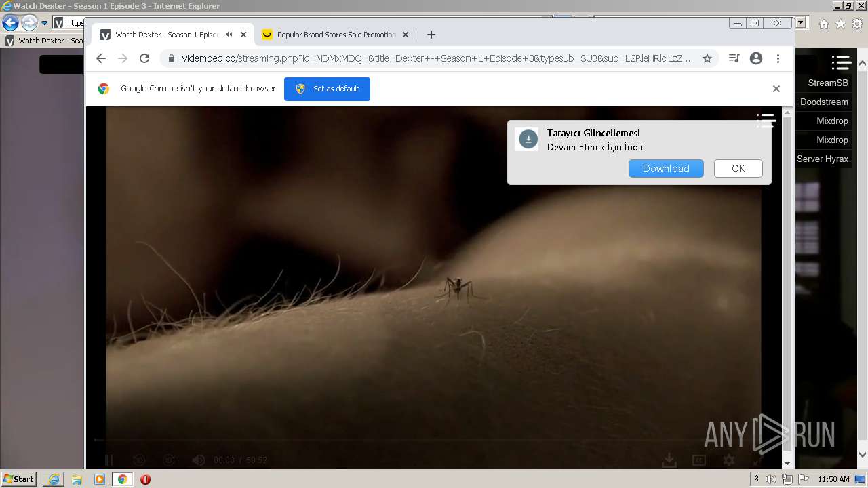Select the Watch Dexter tab in Internet Explorer
Screen dimensions: 868x488
44,41
